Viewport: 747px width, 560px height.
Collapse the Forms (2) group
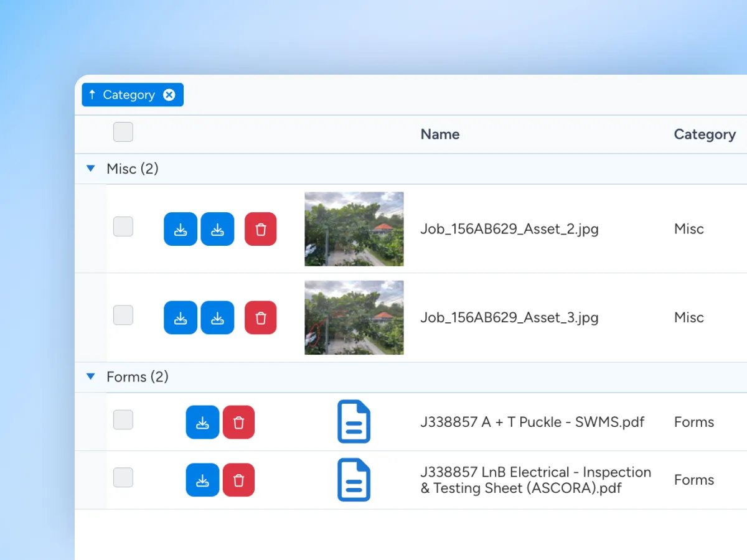[91, 376]
